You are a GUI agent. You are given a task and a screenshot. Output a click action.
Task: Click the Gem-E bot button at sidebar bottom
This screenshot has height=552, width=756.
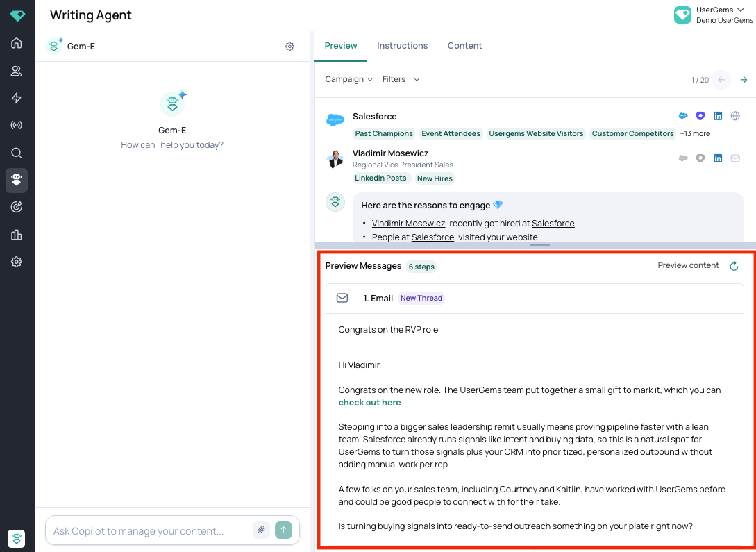(x=17, y=538)
